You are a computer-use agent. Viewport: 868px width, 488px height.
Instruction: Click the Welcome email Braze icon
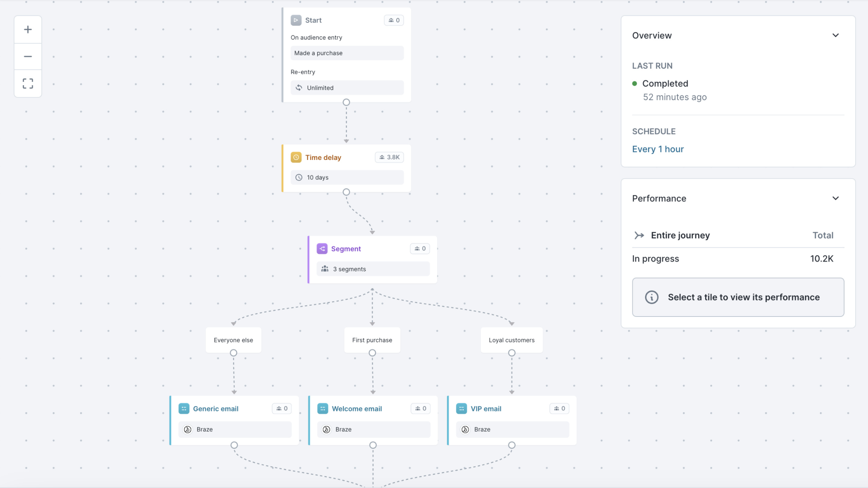click(327, 429)
